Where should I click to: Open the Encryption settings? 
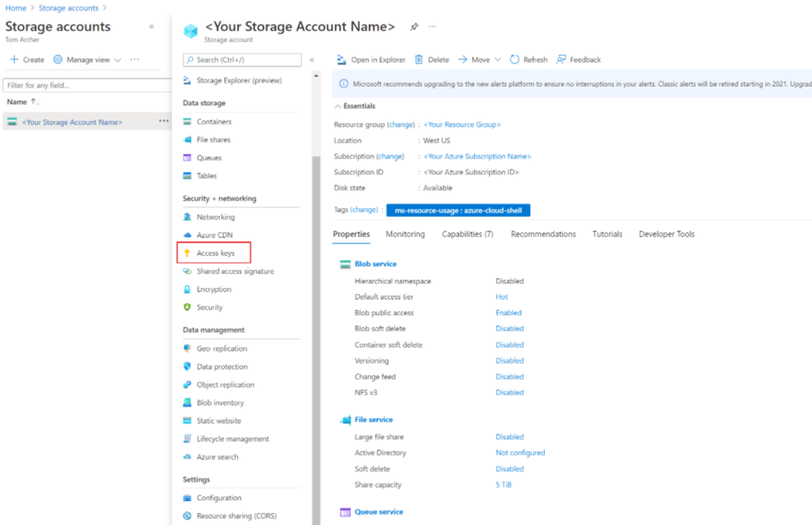click(x=216, y=289)
